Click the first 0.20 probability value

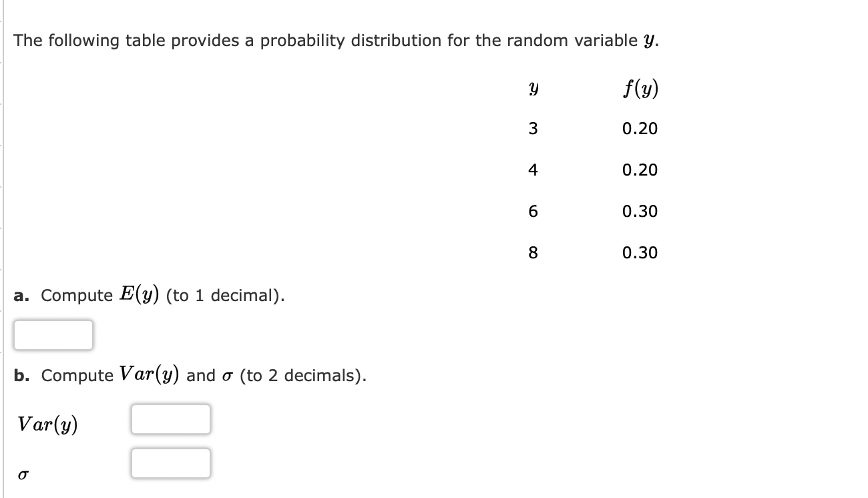point(639,129)
